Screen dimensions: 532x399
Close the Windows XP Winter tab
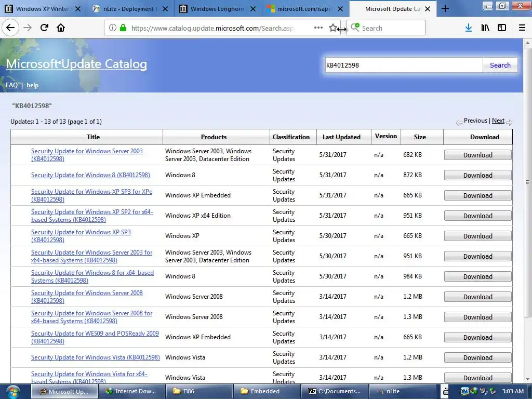[78, 9]
